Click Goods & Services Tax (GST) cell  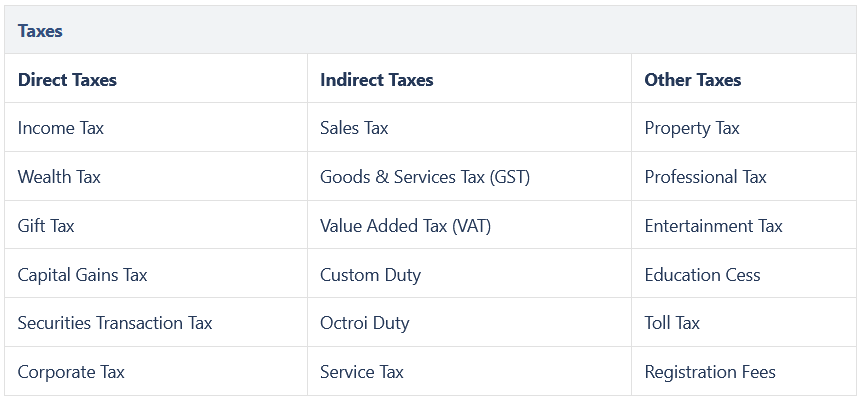point(425,177)
